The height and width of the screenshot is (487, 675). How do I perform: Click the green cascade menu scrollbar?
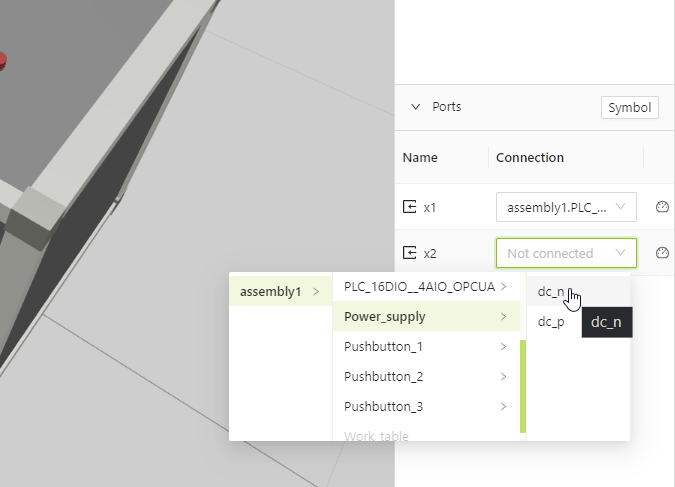(x=523, y=386)
